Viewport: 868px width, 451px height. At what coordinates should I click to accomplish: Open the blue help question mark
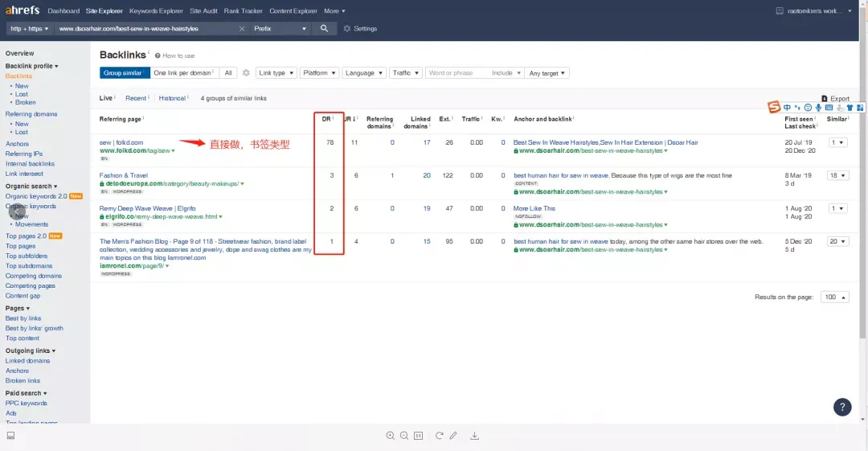click(x=842, y=408)
